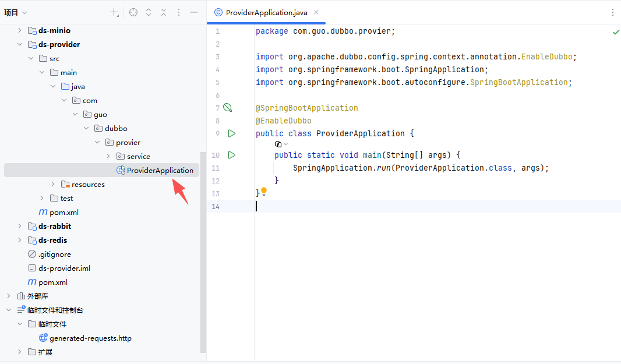Open project panel options three-dot menu
The height and width of the screenshot is (364, 621).
(179, 13)
